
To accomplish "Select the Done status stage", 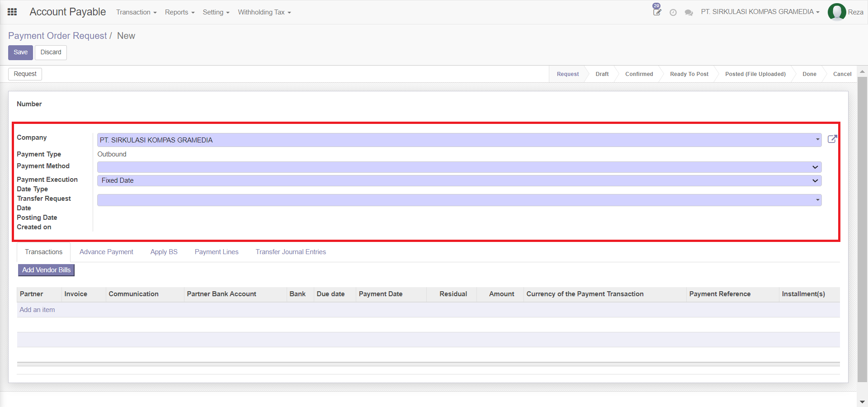I will pyautogui.click(x=809, y=74).
